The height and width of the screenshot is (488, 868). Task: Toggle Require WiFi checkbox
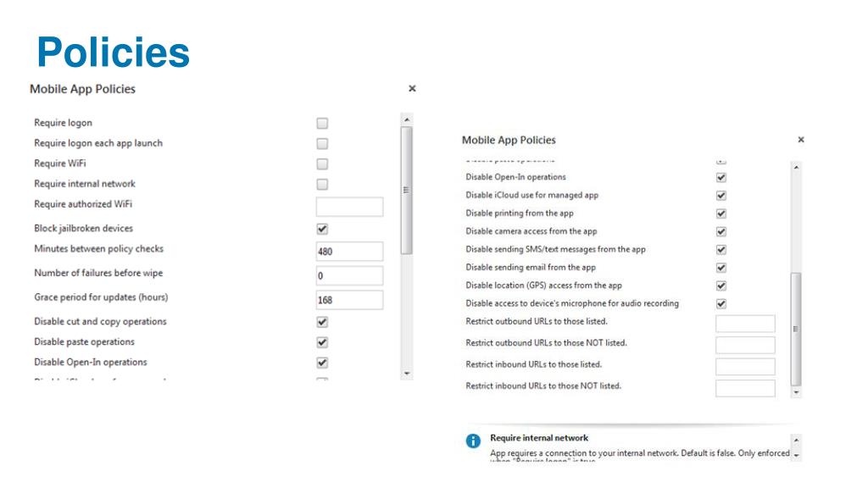322,164
